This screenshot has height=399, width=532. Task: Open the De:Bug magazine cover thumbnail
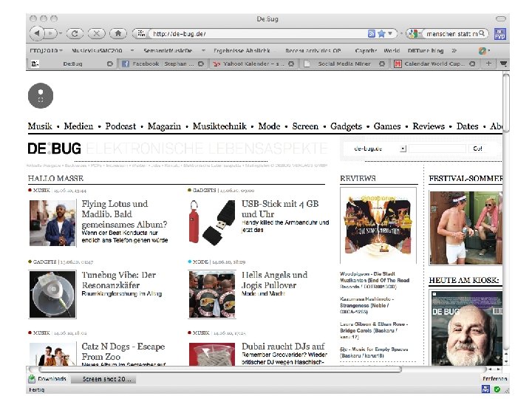tap(466, 327)
